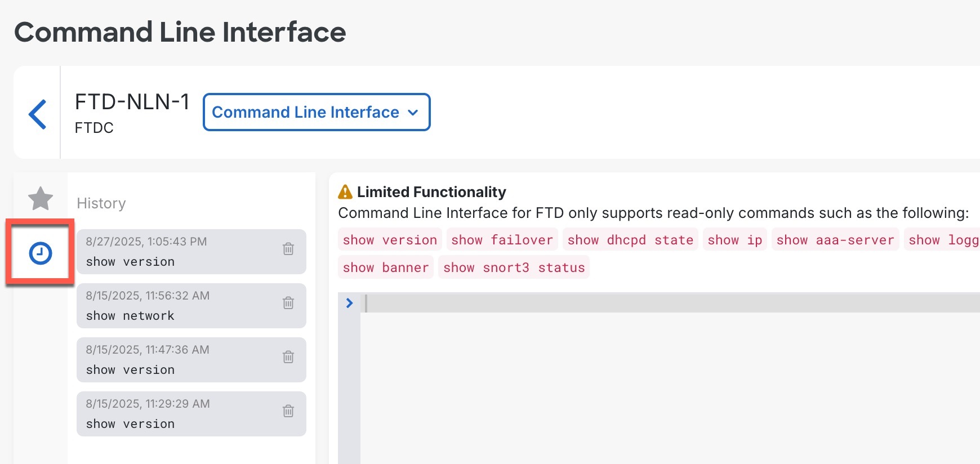Choose the show banner command chip
The image size is (980, 464).
(x=386, y=267)
